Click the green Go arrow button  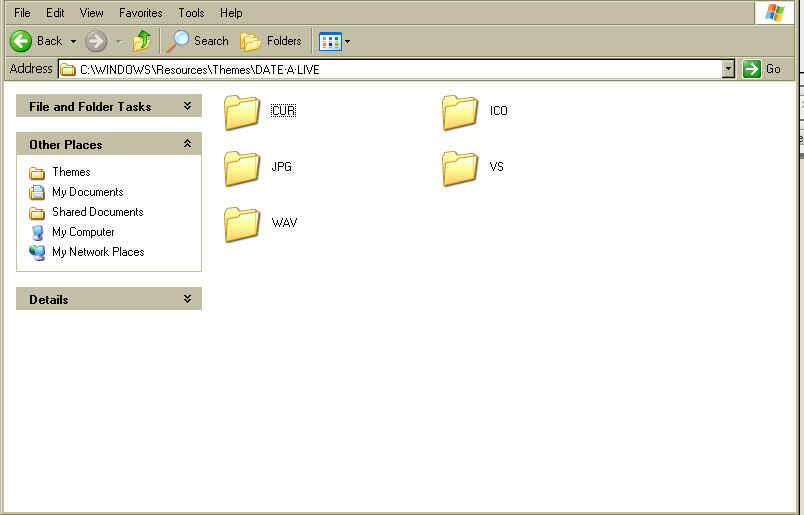[752, 69]
